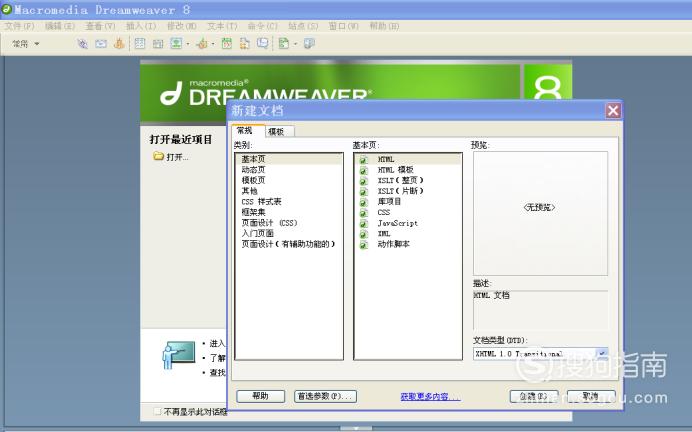Expand the Templates icon dropdown arrow
The image size is (692, 432).
(x=295, y=44)
